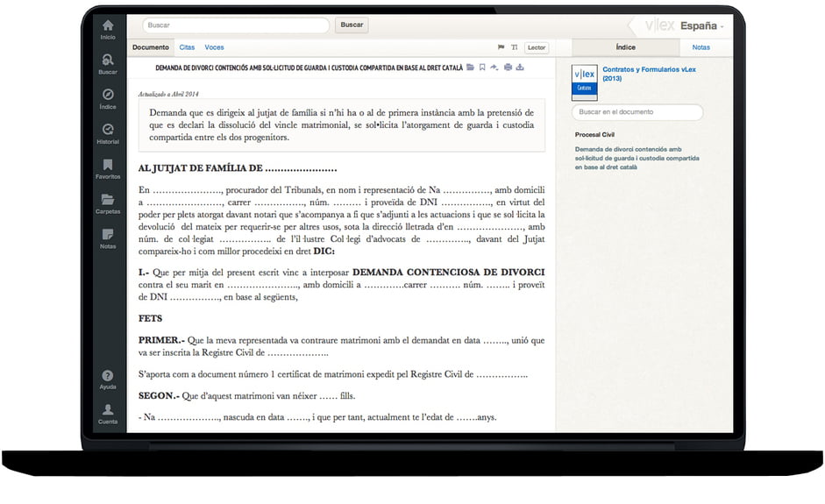Select the Notas tab in right panel
The width and height of the screenshot is (825, 504).
click(x=701, y=47)
